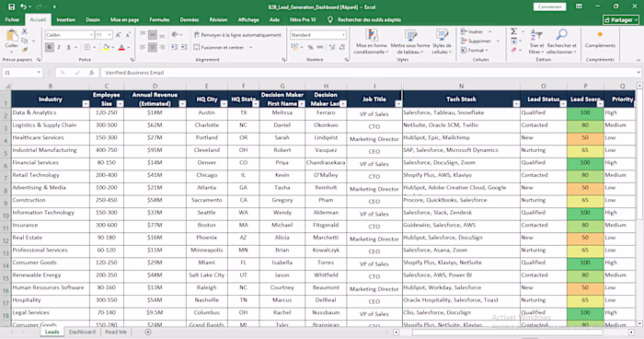Image resolution: width=644 pixels, height=339 pixels.
Task: Click the decrease indent icon
Action: pyautogui.click(x=174, y=47)
